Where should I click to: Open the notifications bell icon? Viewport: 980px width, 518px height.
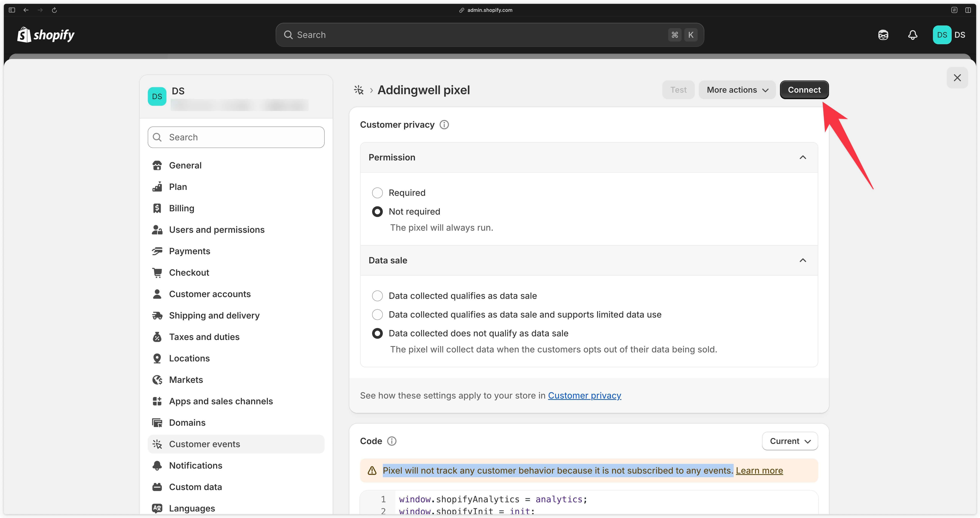913,35
